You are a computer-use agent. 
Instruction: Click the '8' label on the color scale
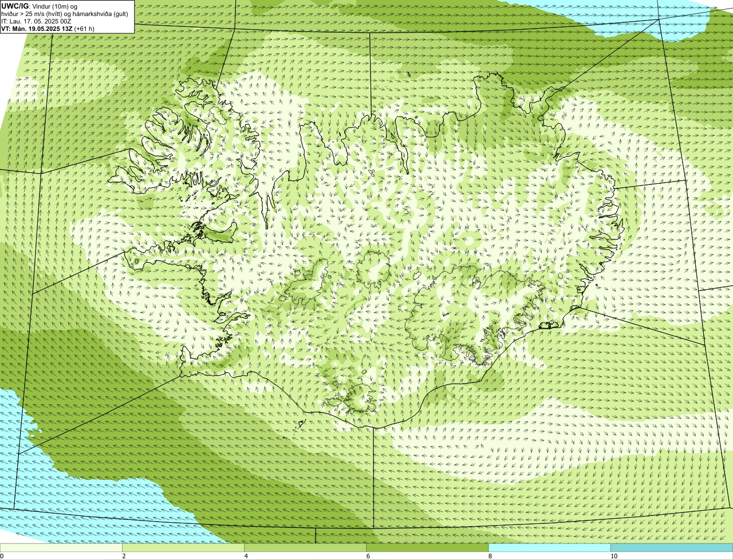pos(490,556)
